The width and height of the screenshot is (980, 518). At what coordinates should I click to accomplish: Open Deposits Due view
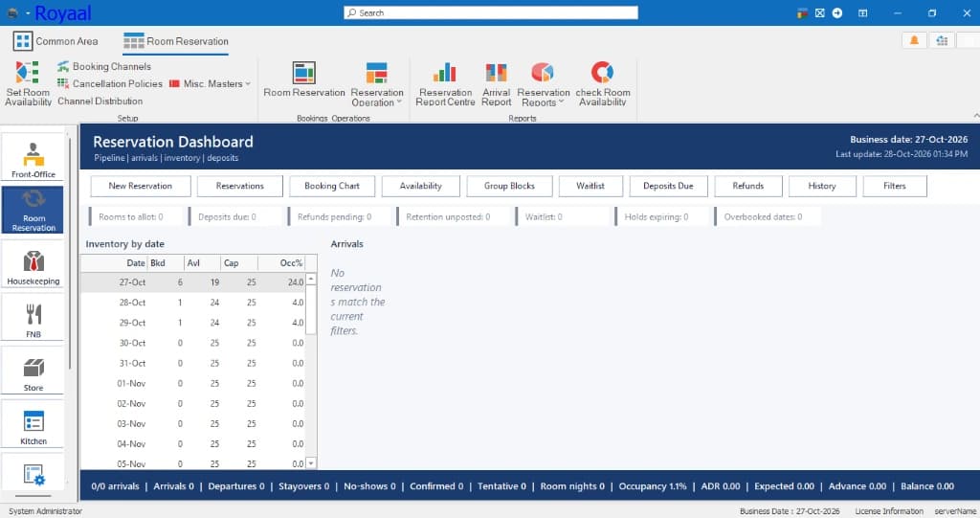point(668,186)
